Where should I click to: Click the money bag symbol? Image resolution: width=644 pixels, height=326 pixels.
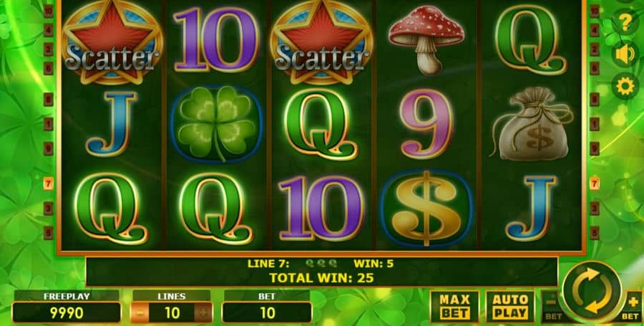pos(532,124)
